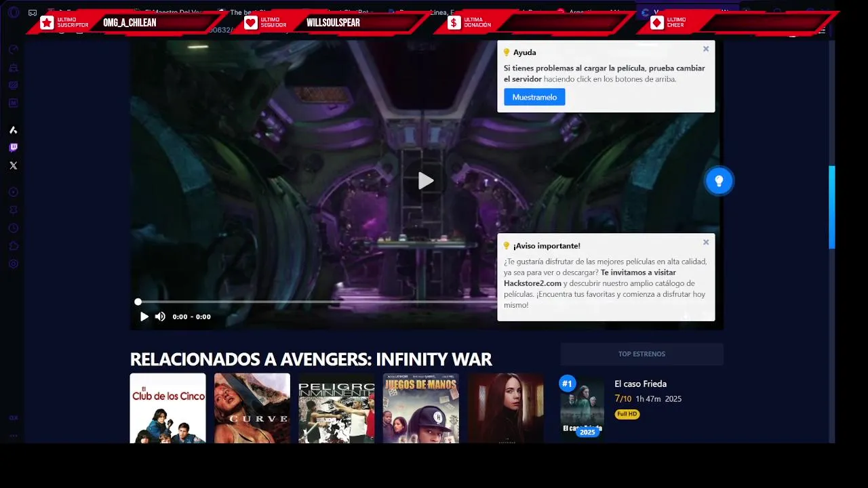Open the Settings gear in sidebar
Viewport: 868px width, 488px height.
click(x=13, y=264)
